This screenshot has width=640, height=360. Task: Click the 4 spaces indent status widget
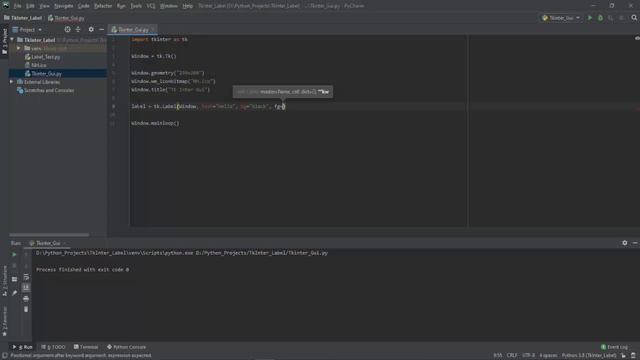pos(548,356)
